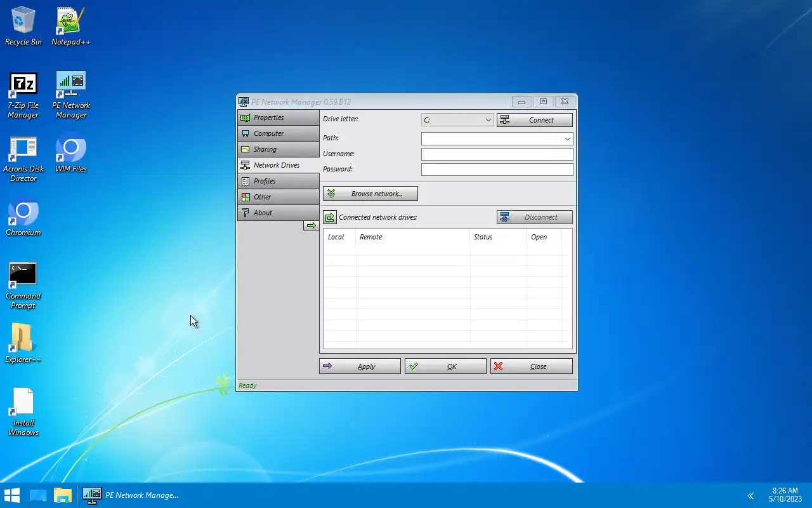The image size is (812, 508).
Task: Open PE Network Manager desktop shortcut
Action: (x=71, y=95)
